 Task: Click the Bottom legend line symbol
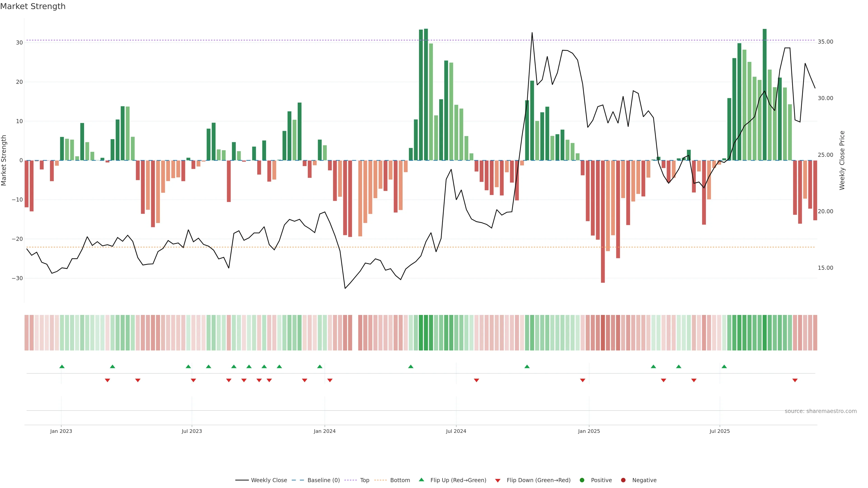click(380, 480)
